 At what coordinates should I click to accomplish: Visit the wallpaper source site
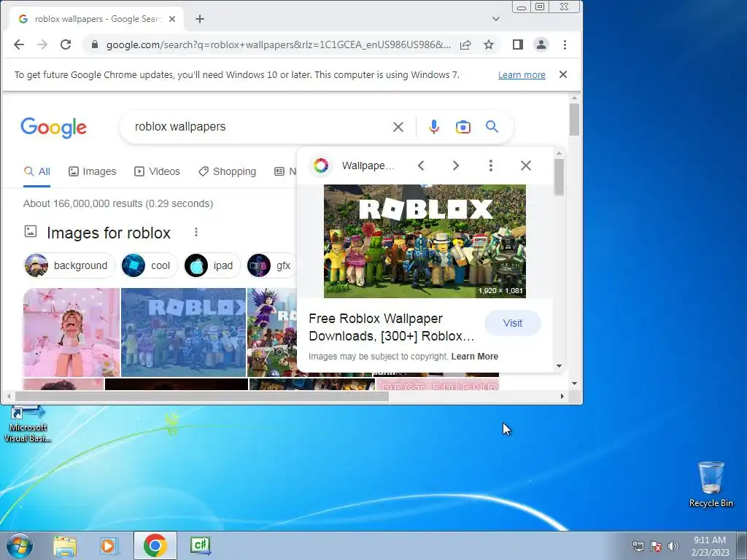[x=513, y=323]
